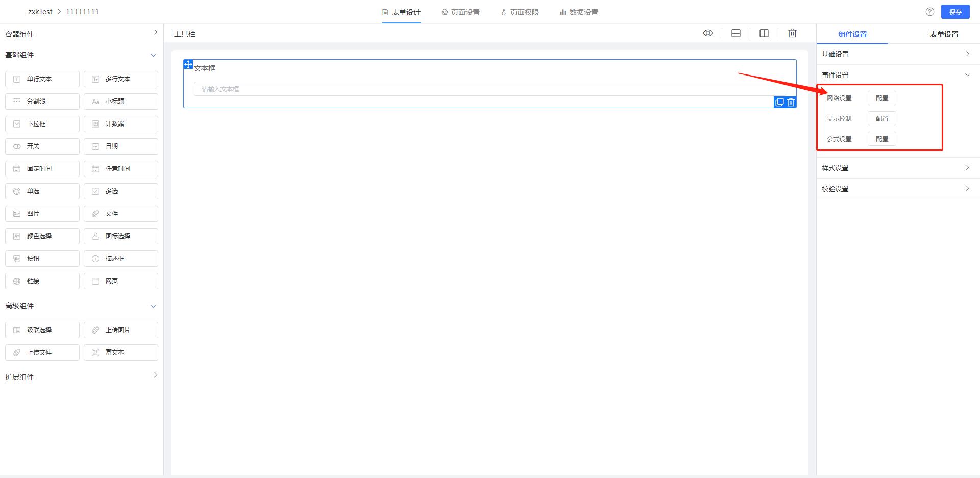Add the 级联选择 component
Image resolution: width=980 pixels, height=478 pixels.
tap(42, 330)
